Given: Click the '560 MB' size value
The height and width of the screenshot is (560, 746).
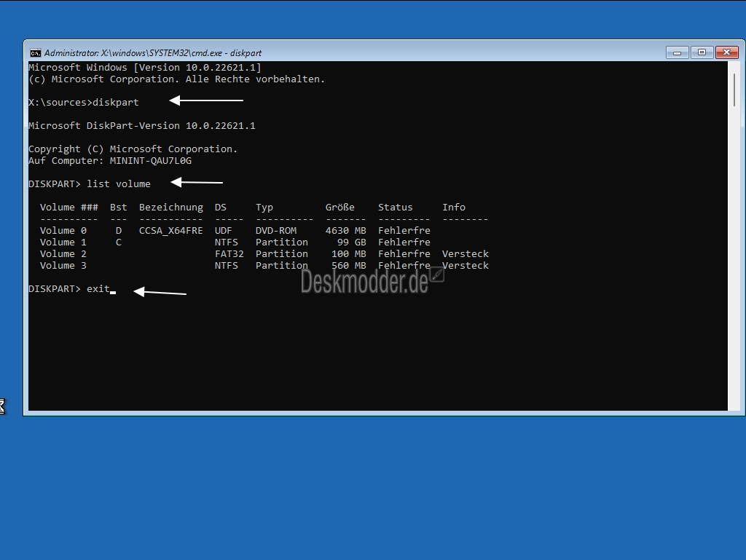Looking at the screenshot, I should click(349, 266).
